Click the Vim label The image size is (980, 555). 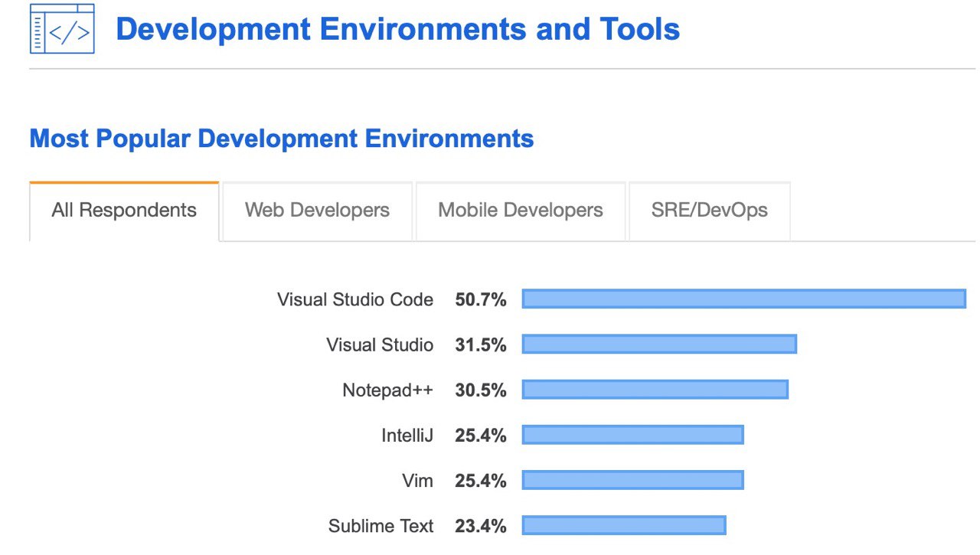pos(417,481)
